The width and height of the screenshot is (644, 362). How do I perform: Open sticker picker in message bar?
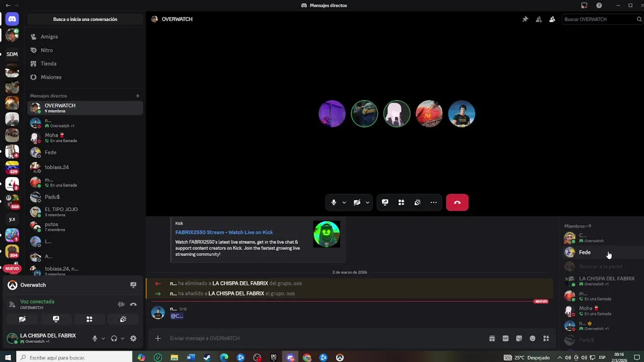point(519,338)
